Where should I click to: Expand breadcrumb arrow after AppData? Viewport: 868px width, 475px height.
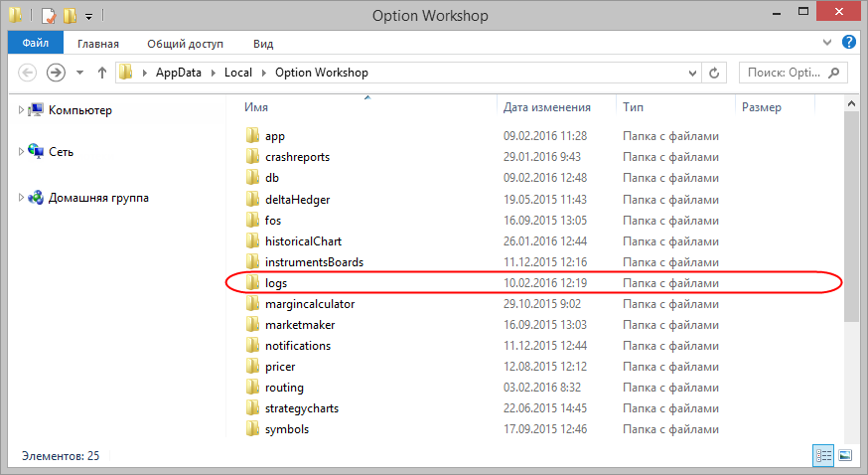[x=214, y=73]
